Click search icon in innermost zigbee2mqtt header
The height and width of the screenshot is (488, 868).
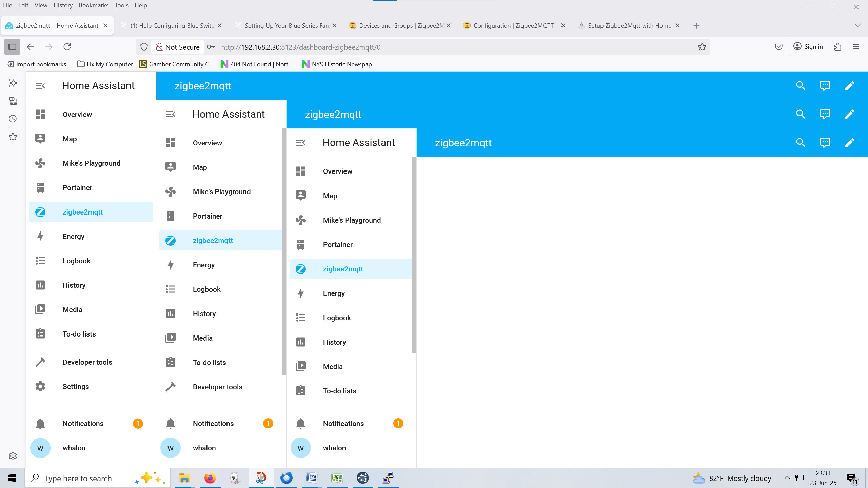801,143
